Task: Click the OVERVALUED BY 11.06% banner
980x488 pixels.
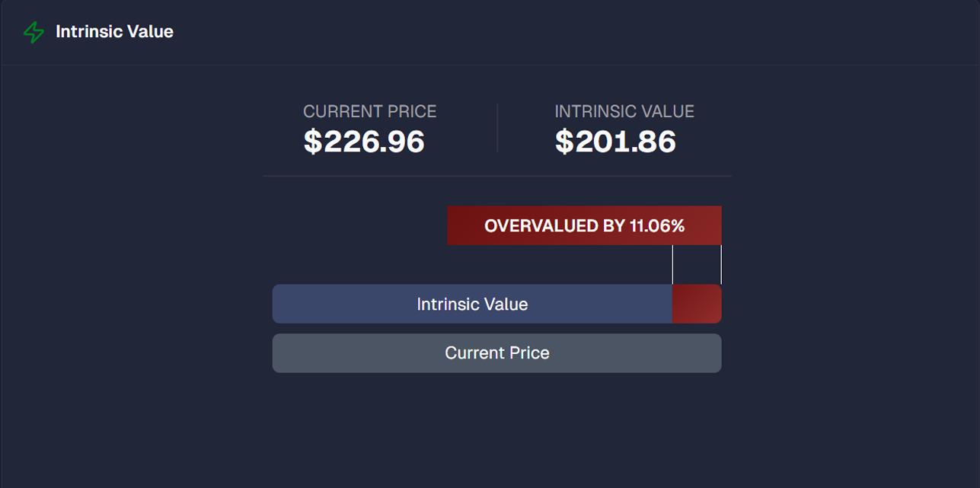Action: pyautogui.click(x=584, y=225)
